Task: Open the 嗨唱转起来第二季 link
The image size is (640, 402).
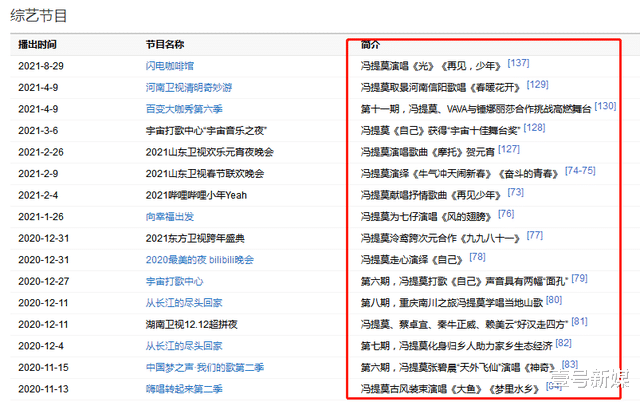Action: point(184,389)
